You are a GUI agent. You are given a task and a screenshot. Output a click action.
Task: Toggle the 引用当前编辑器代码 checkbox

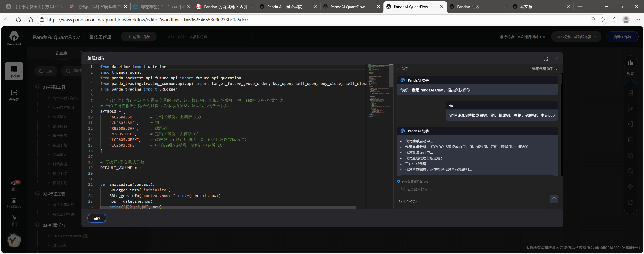398,181
